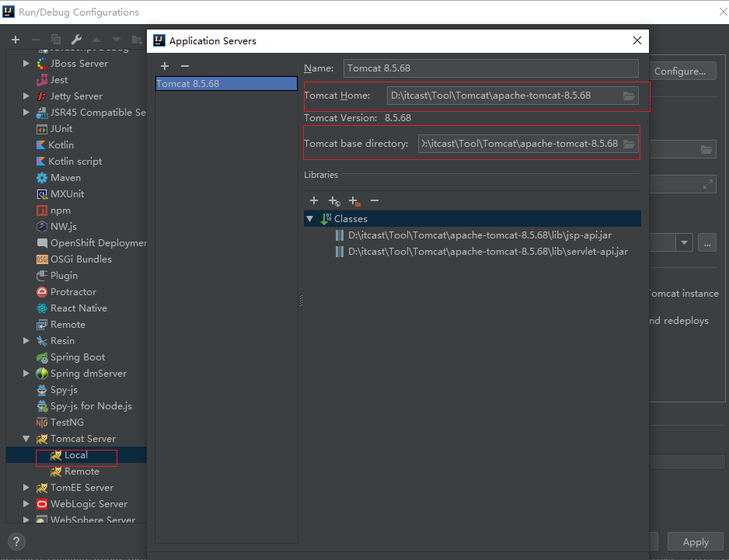This screenshot has width=729, height=560.
Task: Add a server in the Application Servers list
Action: click(x=165, y=66)
